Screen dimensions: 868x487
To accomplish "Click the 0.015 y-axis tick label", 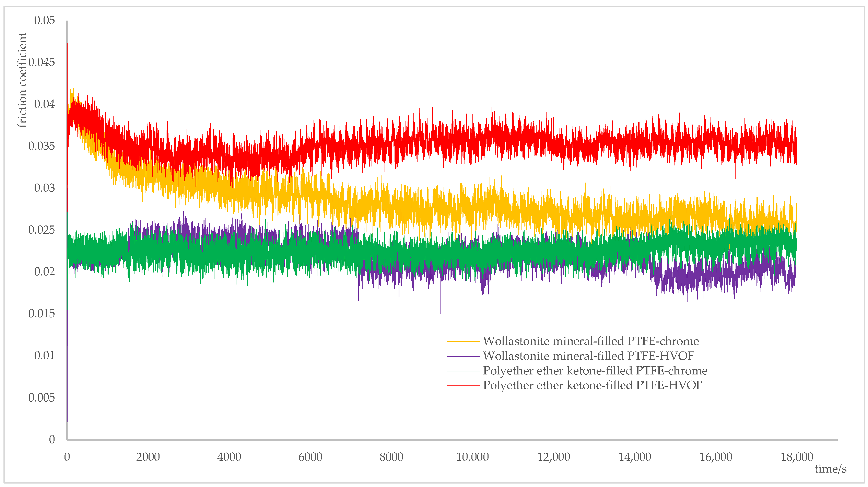I will pyautogui.click(x=41, y=314).
